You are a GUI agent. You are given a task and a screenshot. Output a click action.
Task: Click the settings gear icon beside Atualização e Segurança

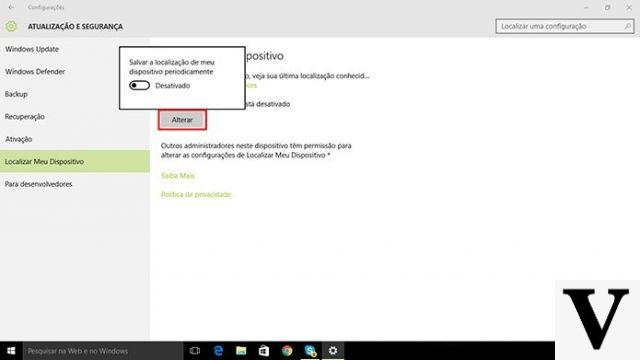tap(11, 27)
